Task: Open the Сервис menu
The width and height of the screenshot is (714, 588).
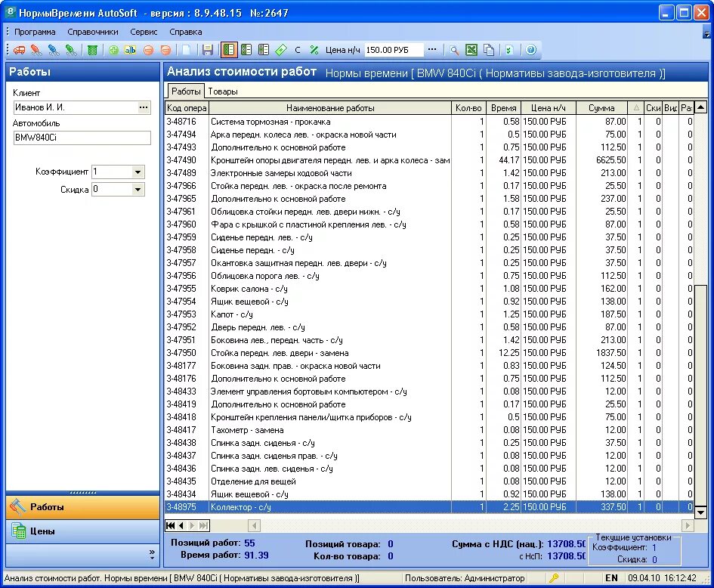Action: click(x=144, y=32)
